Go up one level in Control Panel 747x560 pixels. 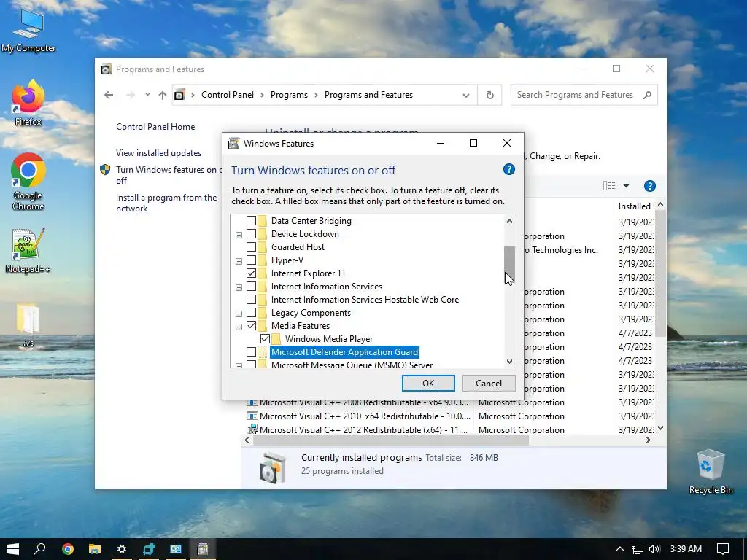pyautogui.click(x=163, y=95)
